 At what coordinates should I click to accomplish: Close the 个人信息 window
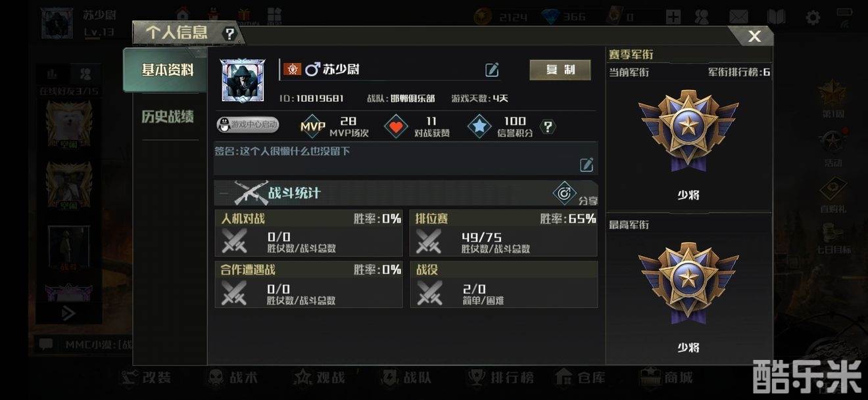coord(754,36)
